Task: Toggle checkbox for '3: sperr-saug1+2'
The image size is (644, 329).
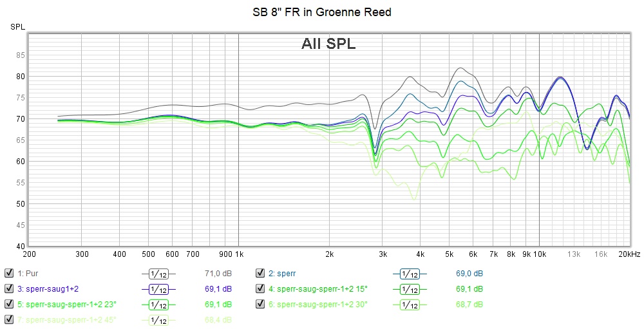Action: (9, 289)
